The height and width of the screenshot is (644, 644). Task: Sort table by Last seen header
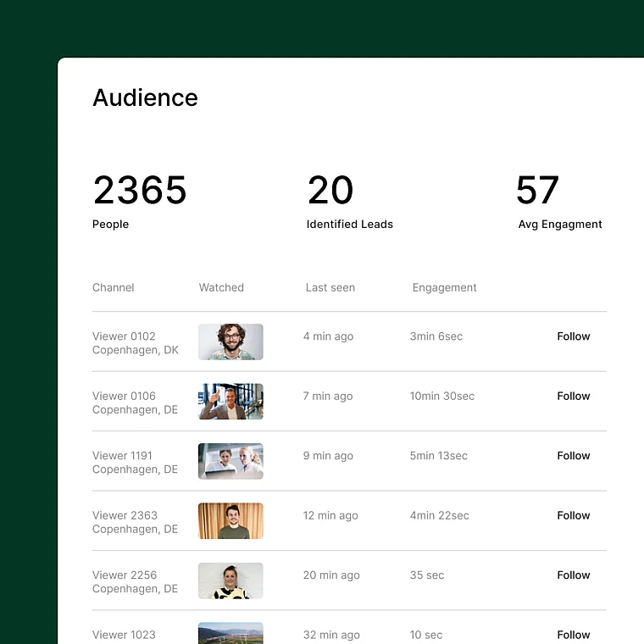pyautogui.click(x=330, y=287)
